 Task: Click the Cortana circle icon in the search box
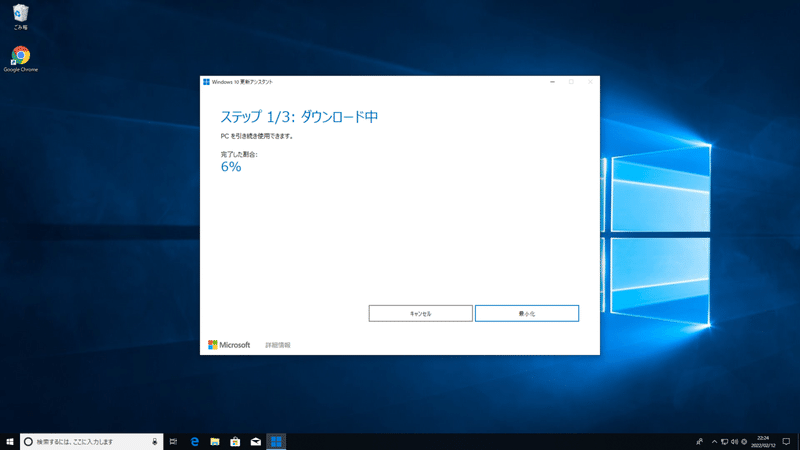[29, 441]
